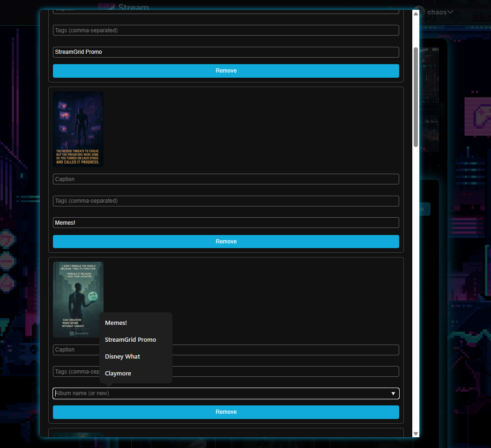Pick StreamGrid Promo in the album suggestions list
This screenshot has width=491, height=448.
click(131, 340)
